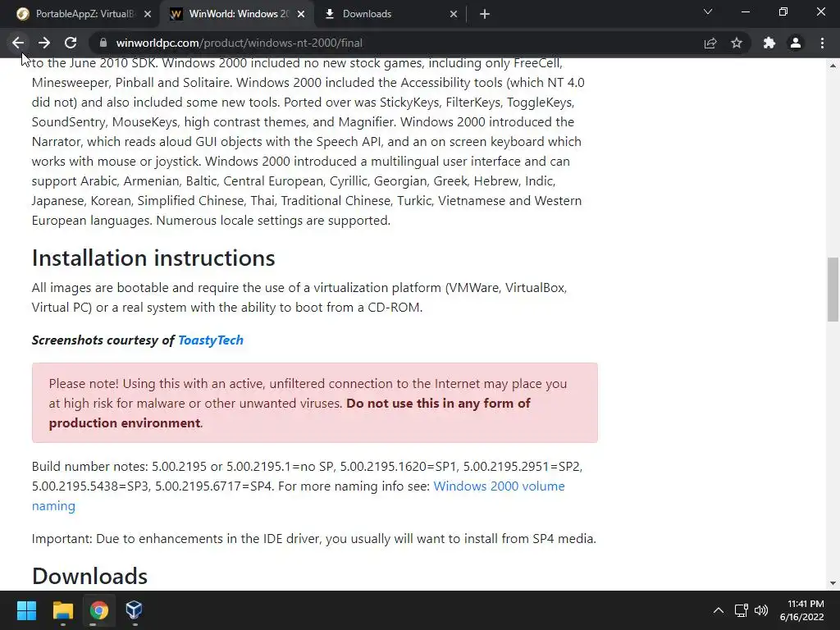840x630 pixels.
Task: Open clock and date 11:41 PM
Action: click(802, 610)
